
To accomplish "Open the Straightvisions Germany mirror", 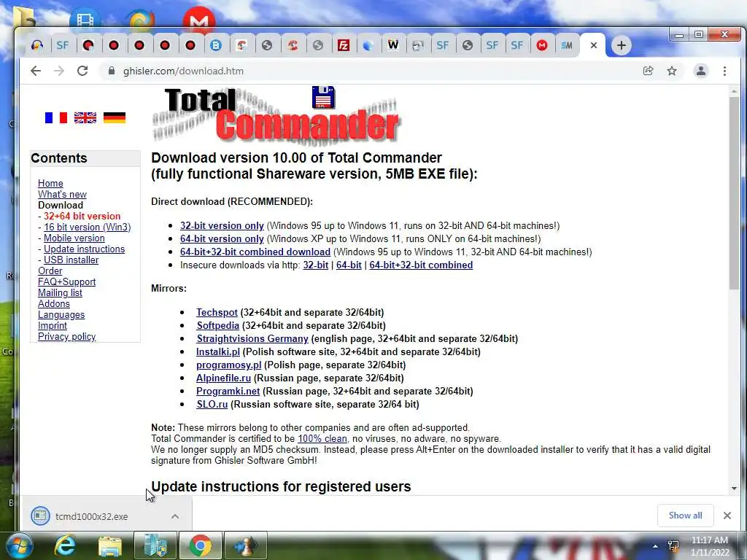I will coord(252,338).
